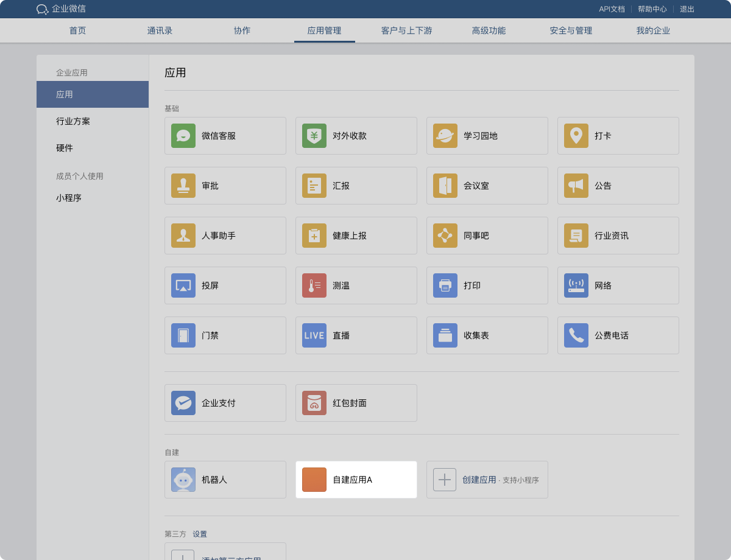This screenshot has width=731, height=560.
Task: Click the 公告 megaphone icon
Action: point(576,186)
